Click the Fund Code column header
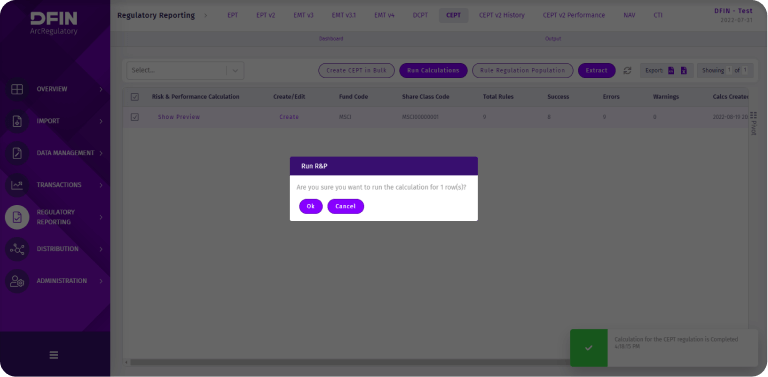768x377 pixels. [x=353, y=97]
